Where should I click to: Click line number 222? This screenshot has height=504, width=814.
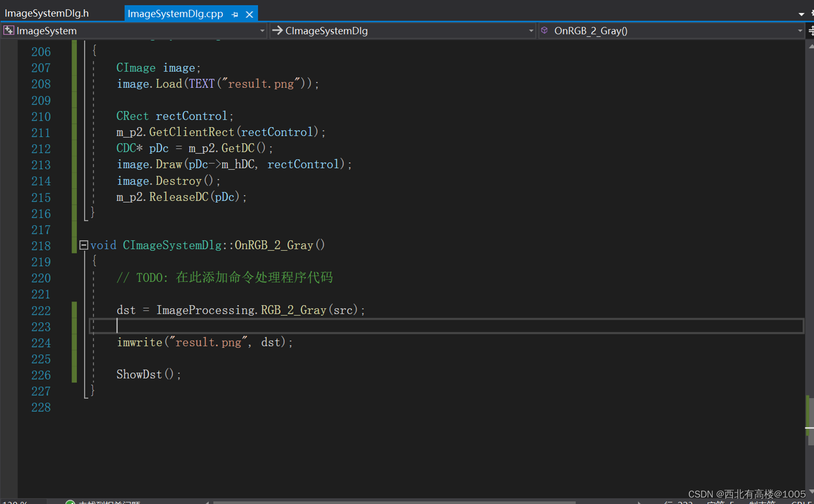point(40,311)
